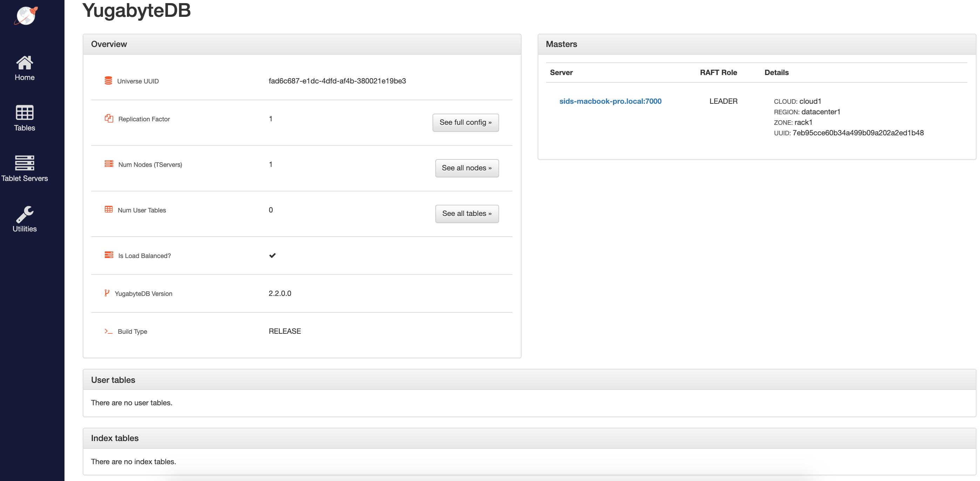Click the Num Nodes (TServers) label

pyautogui.click(x=150, y=165)
